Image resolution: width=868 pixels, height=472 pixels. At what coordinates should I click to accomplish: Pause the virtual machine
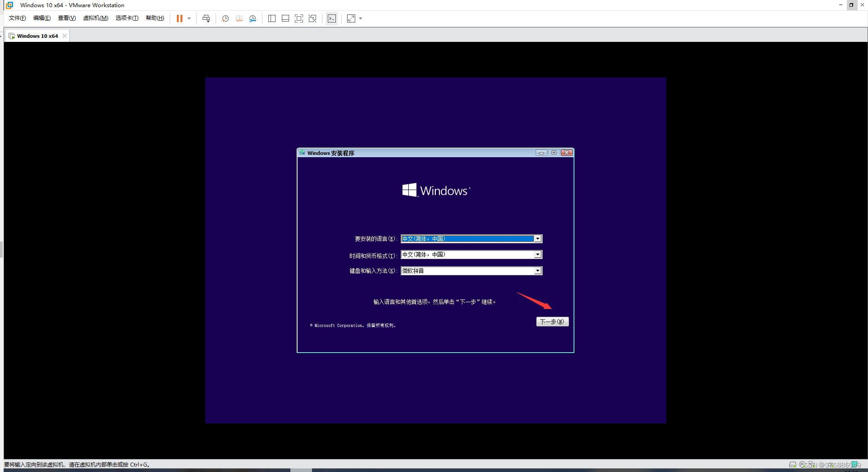179,18
